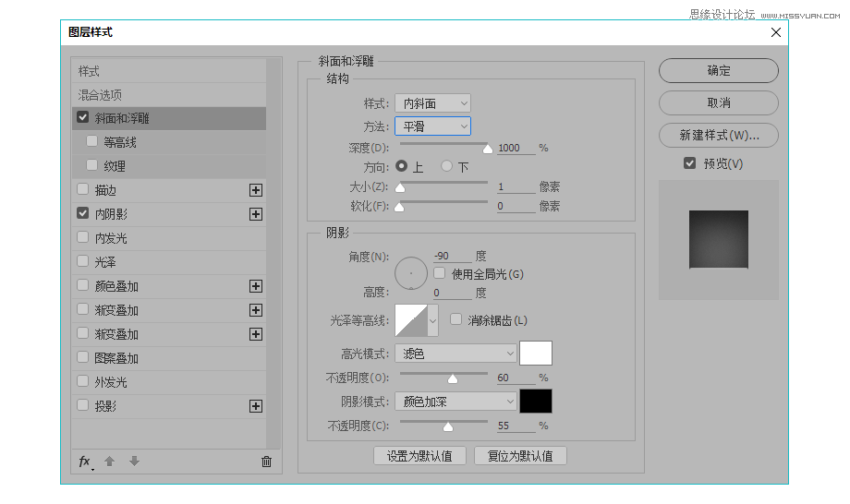Enable the 等高线 checkbox

click(x=92, y=141)
